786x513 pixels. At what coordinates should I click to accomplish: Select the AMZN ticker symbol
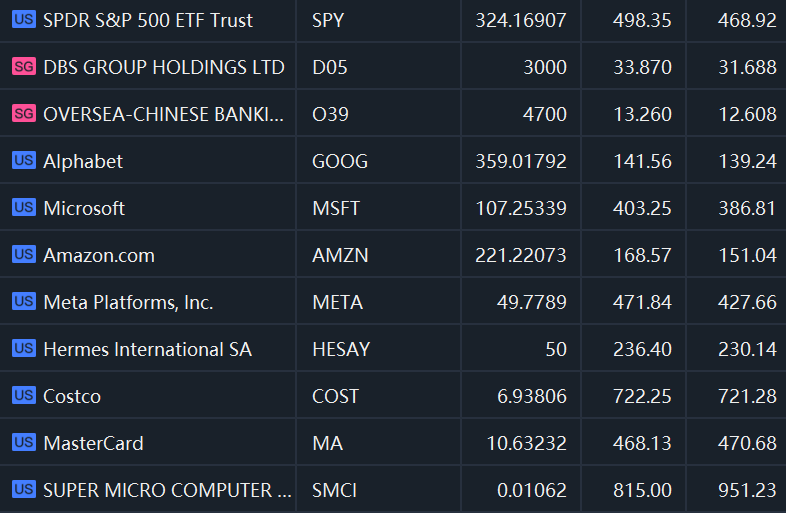340,255
